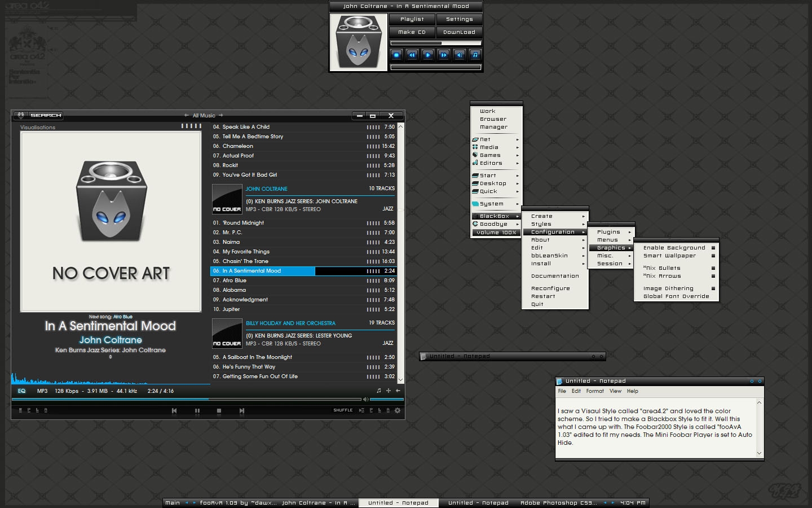Screen dimensions: 812x508
Task: Toggle the *Nix Arrows option
Action: pos(677,276)
